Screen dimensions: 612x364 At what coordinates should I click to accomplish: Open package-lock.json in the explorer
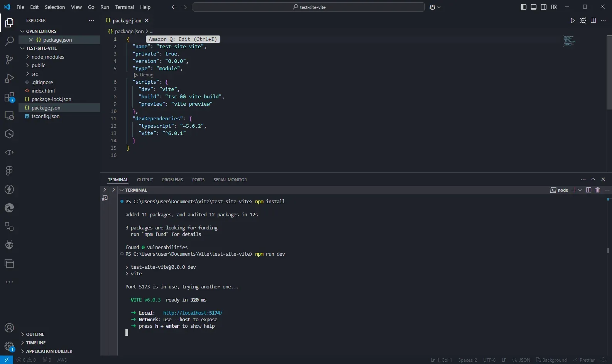51,99
